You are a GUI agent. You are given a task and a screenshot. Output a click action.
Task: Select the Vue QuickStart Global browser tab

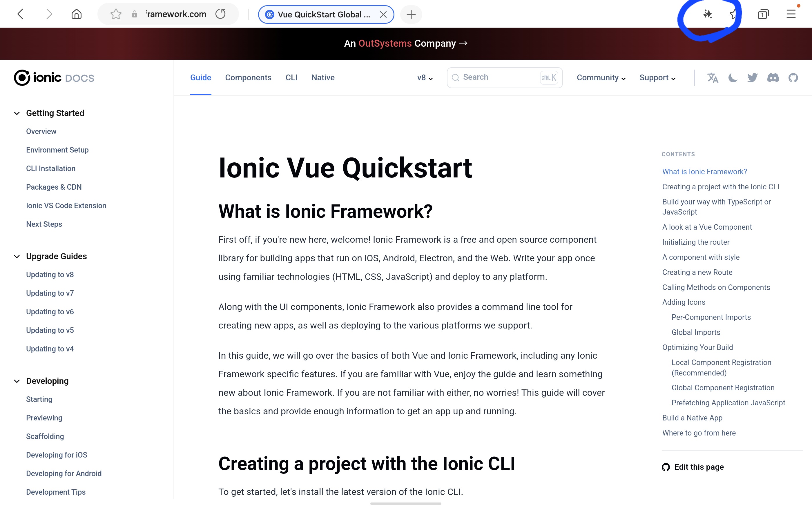[326, 14]
